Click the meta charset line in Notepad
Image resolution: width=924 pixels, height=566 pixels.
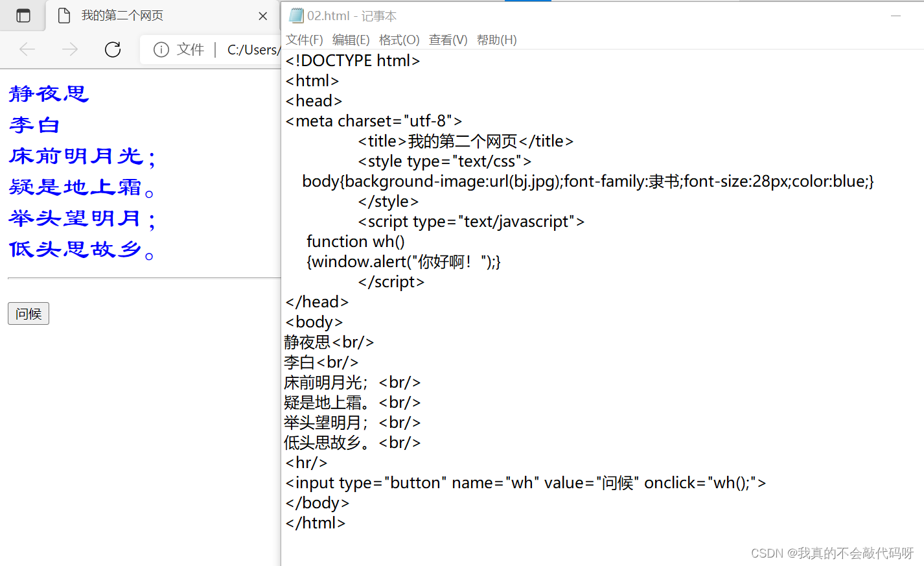[x=374, y=121]
